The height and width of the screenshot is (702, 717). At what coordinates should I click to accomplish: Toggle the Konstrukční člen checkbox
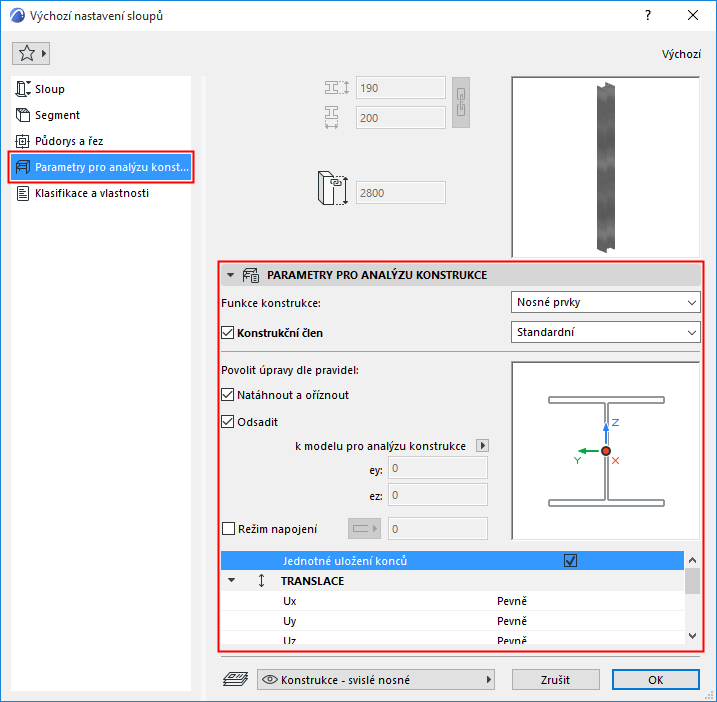(x=228, y=332)
